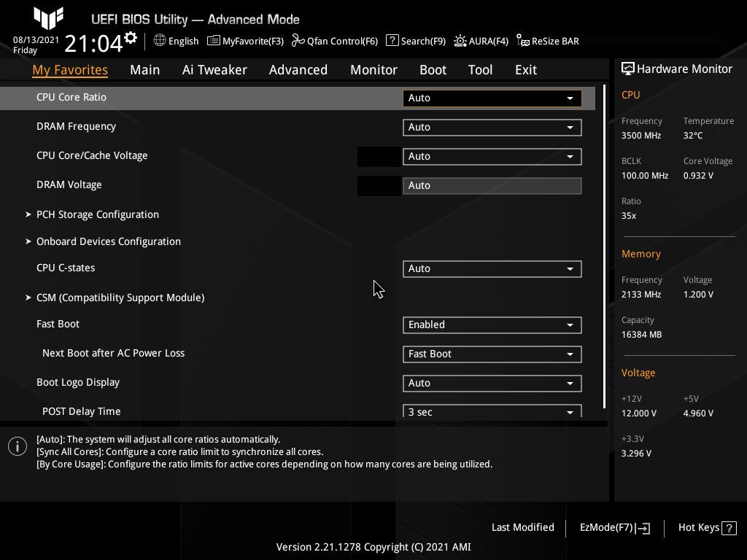Click the settings list vertical scrollbar
747x560 pixels.
click(x=604, y=246)
